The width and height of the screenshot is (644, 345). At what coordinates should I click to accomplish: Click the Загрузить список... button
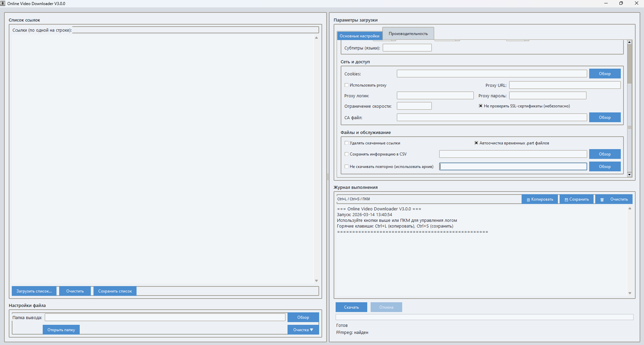tap(34, 291)
